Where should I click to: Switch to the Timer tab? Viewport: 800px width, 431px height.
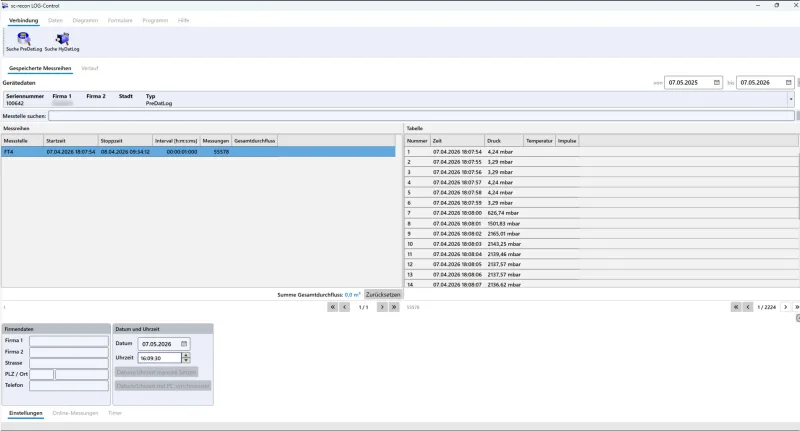click(115, 413)
